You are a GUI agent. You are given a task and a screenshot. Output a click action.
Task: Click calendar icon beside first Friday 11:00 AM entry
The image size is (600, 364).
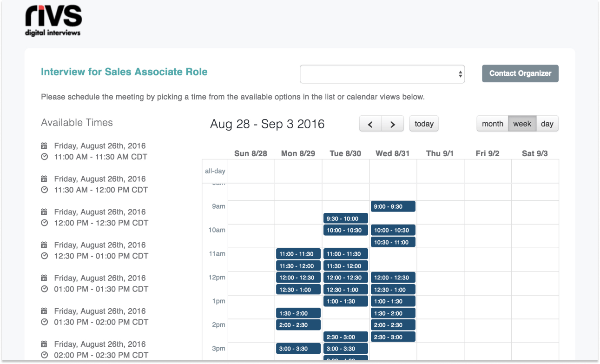coord(44,146)
